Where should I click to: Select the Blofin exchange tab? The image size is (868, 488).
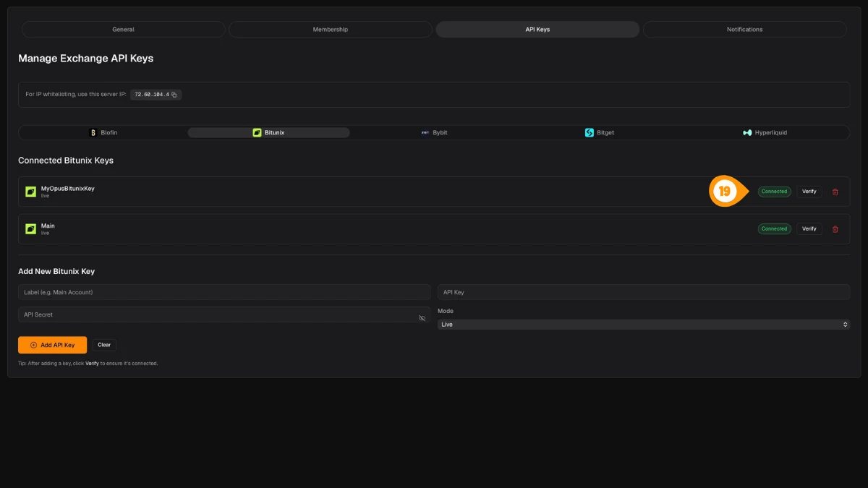tap(103, 133)
